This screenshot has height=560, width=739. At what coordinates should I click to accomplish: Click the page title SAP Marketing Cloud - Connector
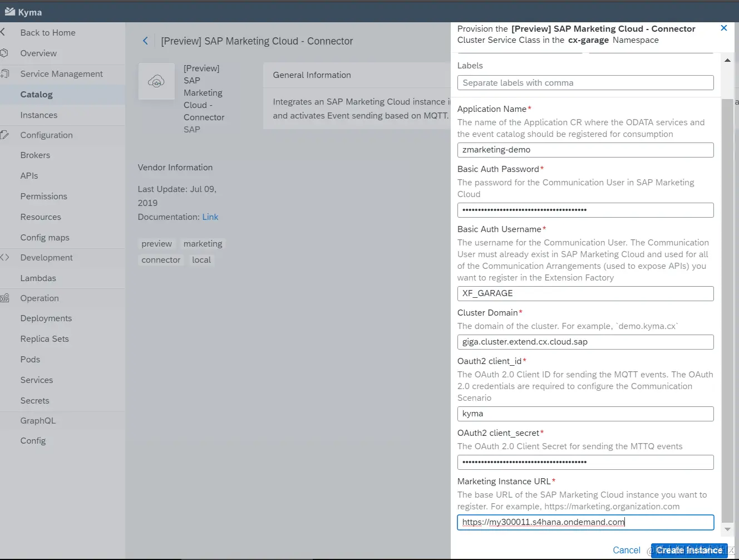click(x=257, y=41)
